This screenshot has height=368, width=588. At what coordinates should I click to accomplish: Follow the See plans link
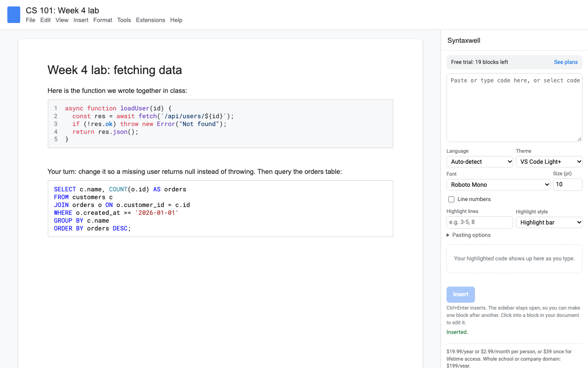566,62
